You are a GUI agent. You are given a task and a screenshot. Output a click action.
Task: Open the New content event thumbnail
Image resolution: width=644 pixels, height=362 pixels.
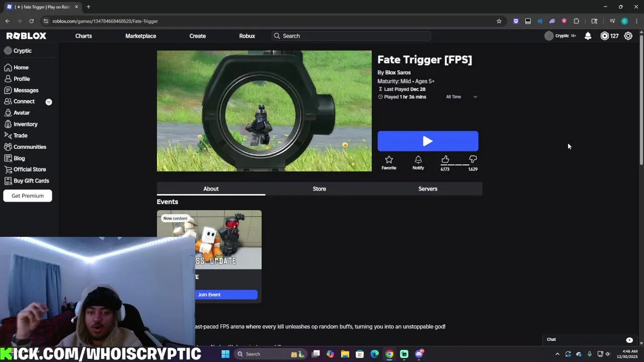209,240
